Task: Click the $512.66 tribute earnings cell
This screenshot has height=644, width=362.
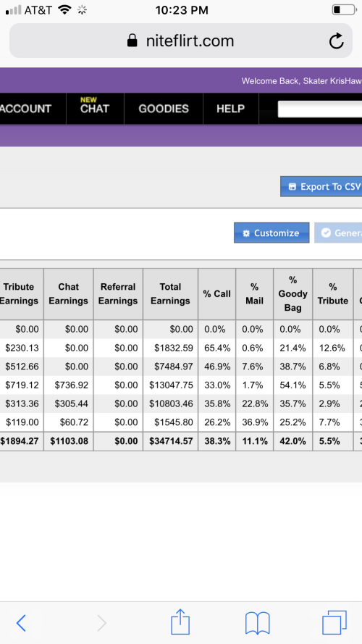Action: click(x=22, y=367)
